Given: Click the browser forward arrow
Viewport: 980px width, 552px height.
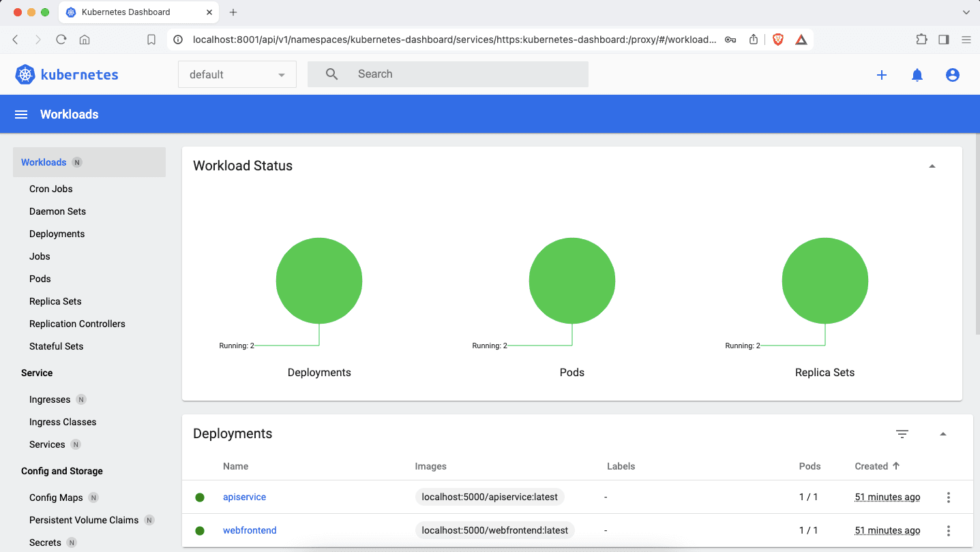Looking at the screenshot, I should pos(38,40).
